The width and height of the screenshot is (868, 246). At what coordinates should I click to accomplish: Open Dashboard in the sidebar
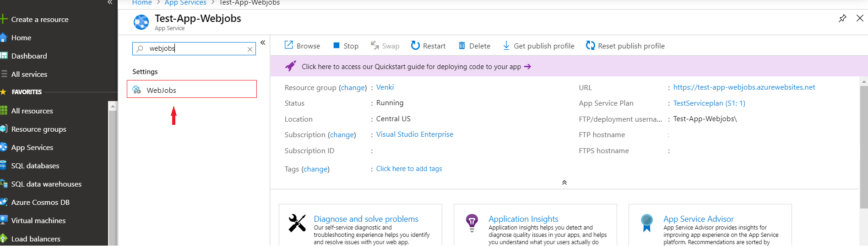tap(29, 56)
